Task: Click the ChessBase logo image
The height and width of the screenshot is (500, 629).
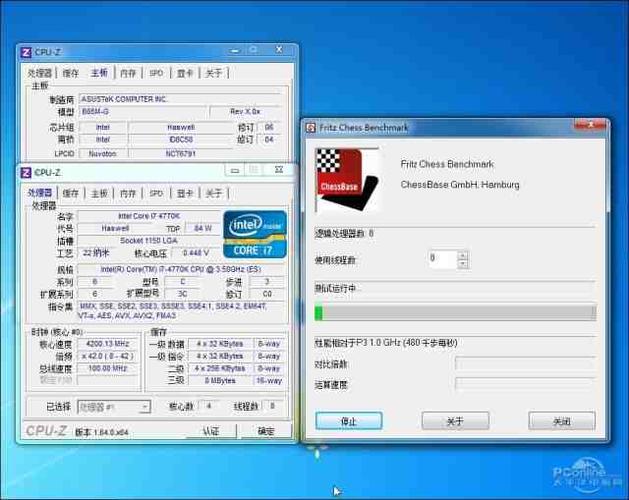Action: [x=347, y=180]
